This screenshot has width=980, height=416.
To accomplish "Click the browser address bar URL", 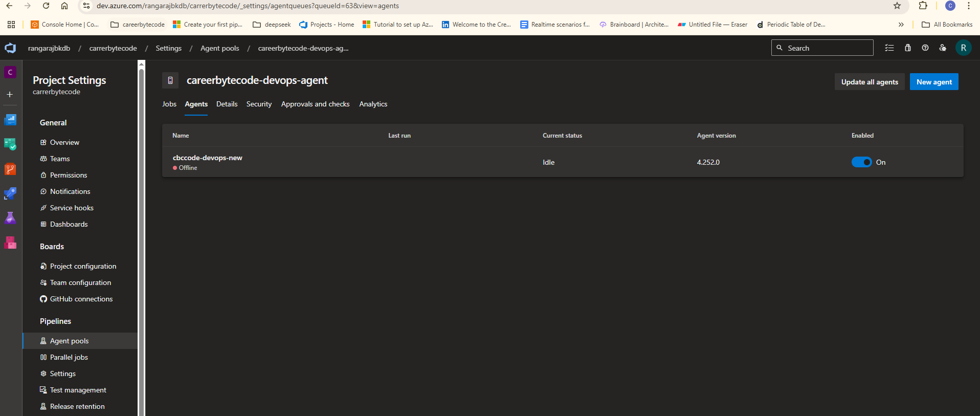I will 248,6.
